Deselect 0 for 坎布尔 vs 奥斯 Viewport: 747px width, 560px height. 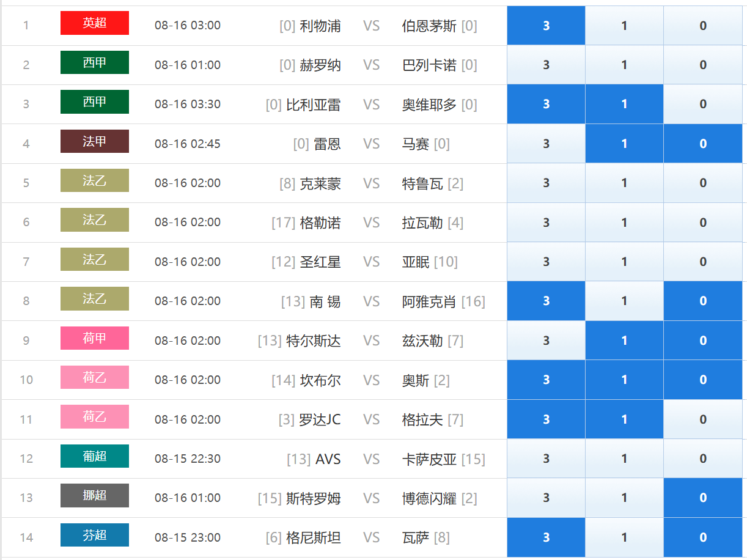703,380
